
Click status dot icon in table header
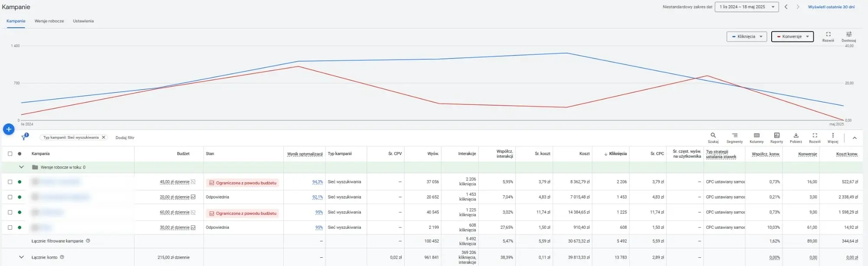tap(20, 154)
